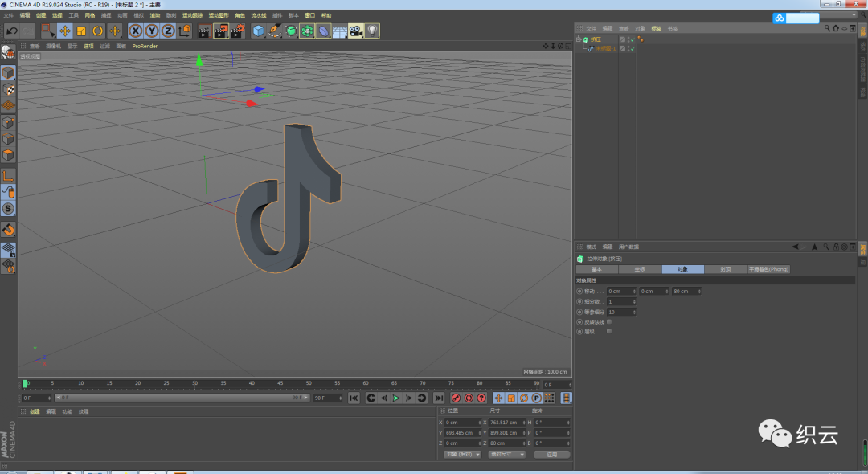The width and height of the screenshot is (868, 474).
Task: Open 对象(相对) coordinate dropdown
Action: (x=463, y=454)
